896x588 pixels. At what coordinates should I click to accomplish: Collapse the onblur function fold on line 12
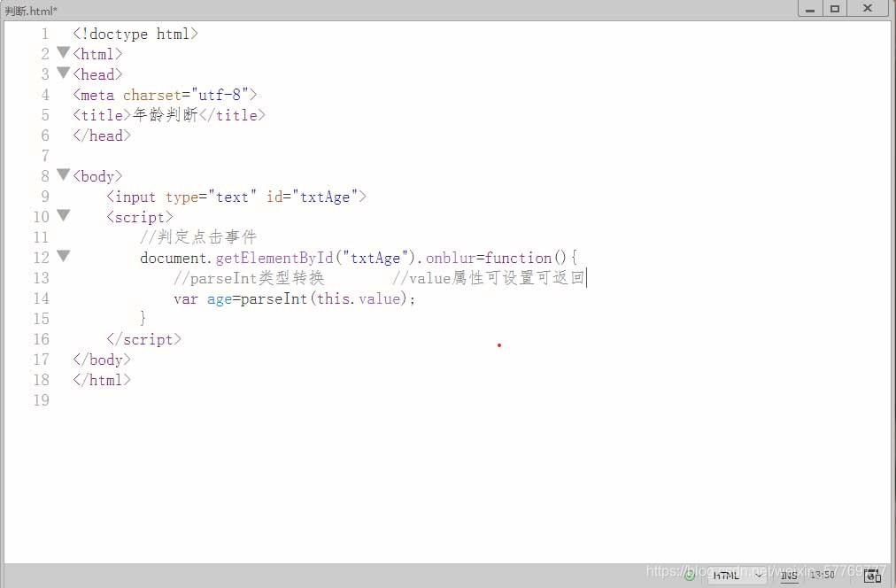64,256
